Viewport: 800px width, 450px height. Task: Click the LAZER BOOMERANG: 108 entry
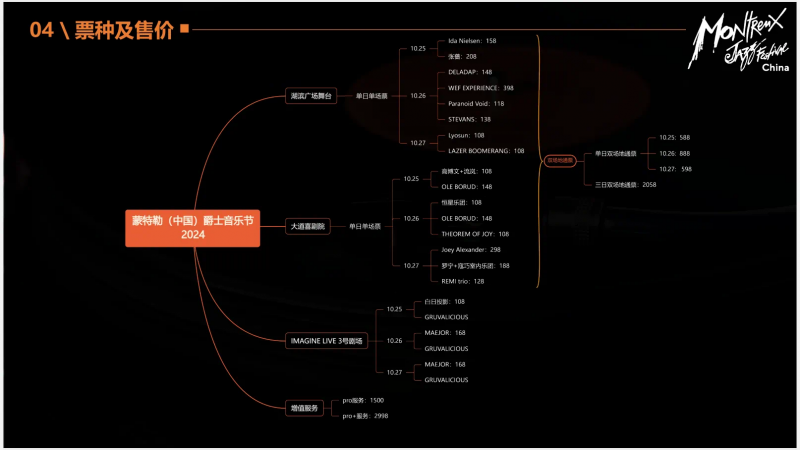[x=486, y=151]
